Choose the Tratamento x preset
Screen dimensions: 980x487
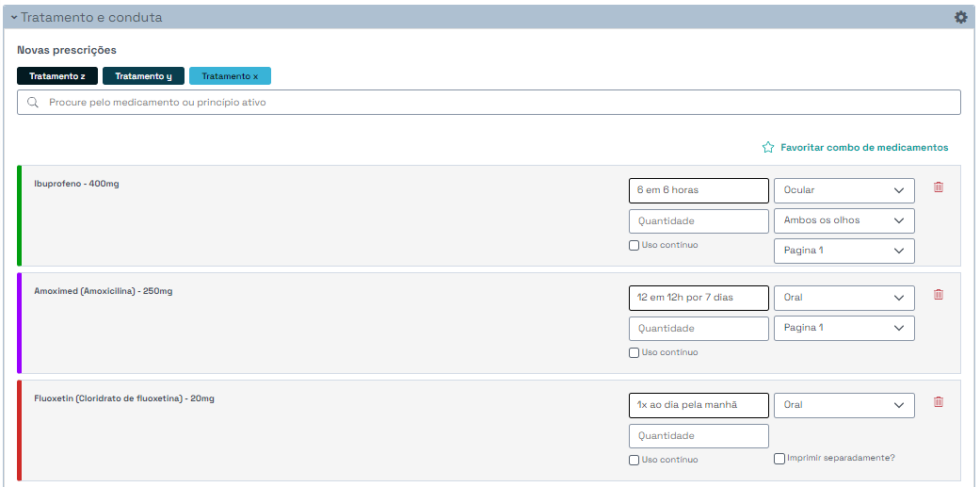230,76
